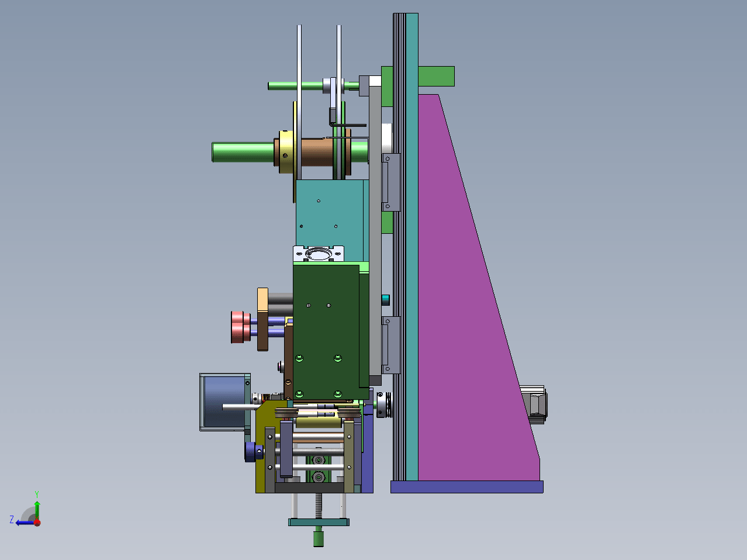747x560 pixels.
Task: Select the dark green cover plate
Action: pos(326,332)
